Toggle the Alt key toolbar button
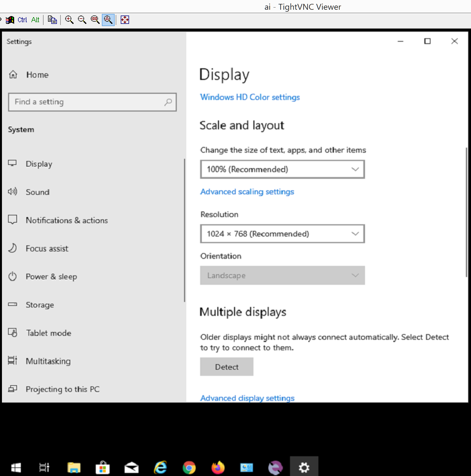This screenshot has width=471, height=476. [x=35, y=20]
